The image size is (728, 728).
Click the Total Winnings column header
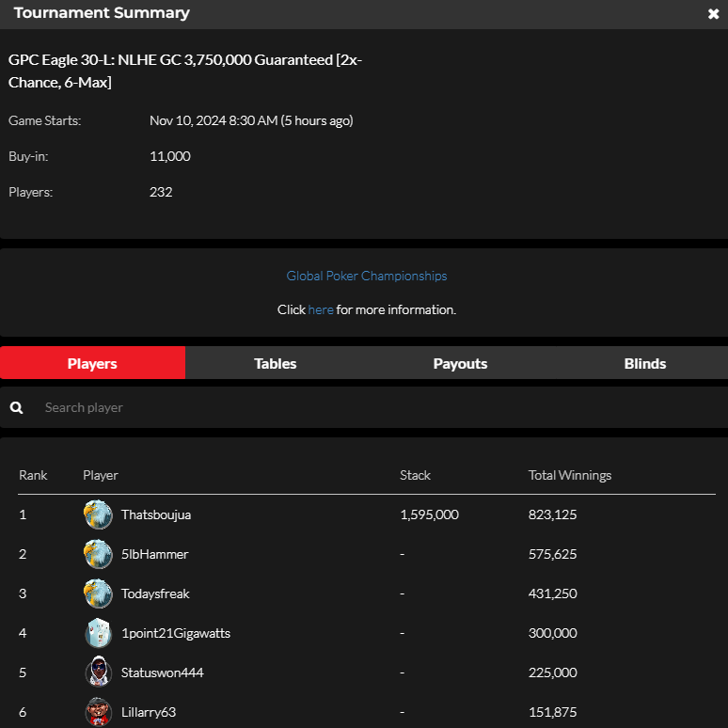click(x=570, y=475)
